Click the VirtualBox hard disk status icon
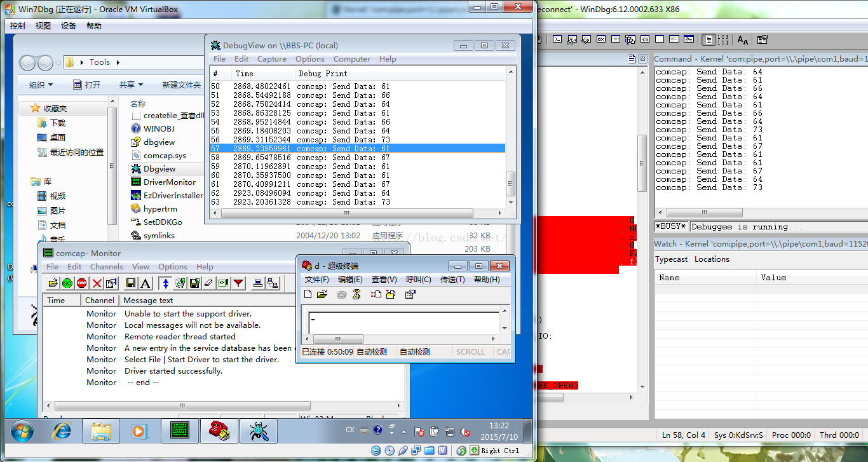The width and height of the screenshot is (868, 462). pyautogui.click(x=375, y=451)
